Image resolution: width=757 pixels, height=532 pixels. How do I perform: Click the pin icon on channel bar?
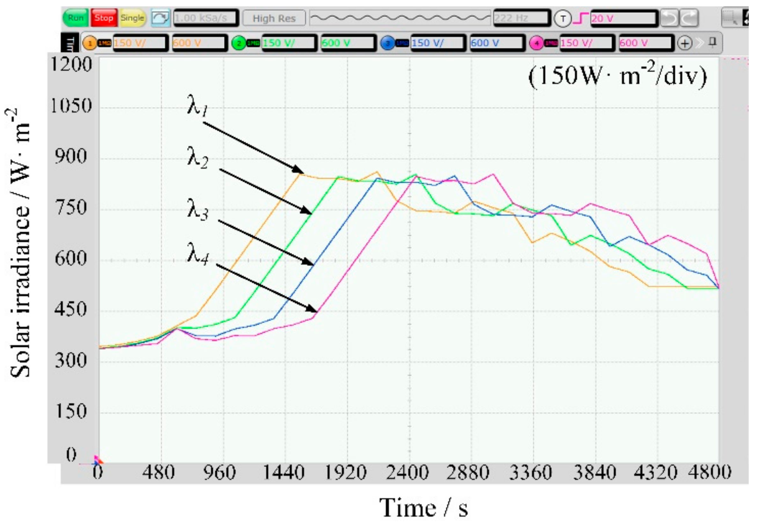coord(712,42)
